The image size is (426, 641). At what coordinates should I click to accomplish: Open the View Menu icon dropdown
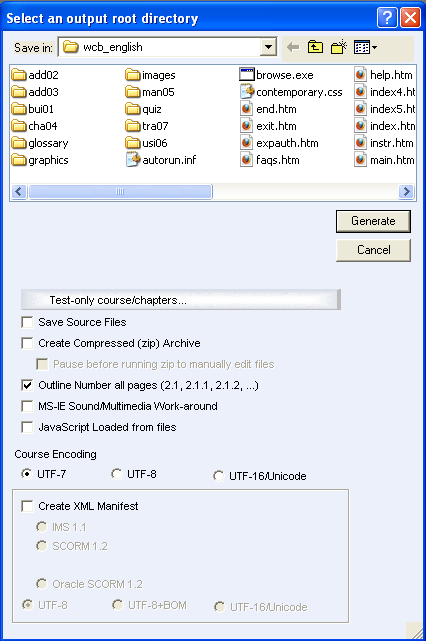(x=365, y=47)
